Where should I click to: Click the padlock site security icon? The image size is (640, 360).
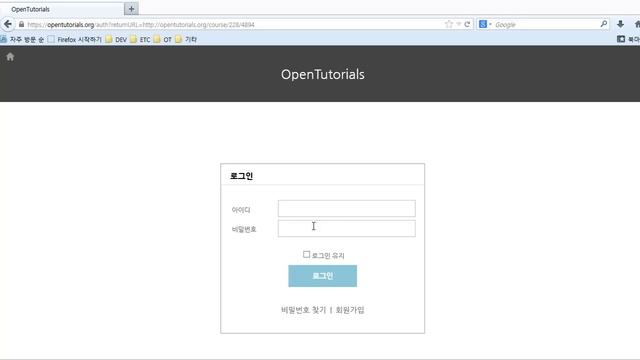tap(22, 24)
